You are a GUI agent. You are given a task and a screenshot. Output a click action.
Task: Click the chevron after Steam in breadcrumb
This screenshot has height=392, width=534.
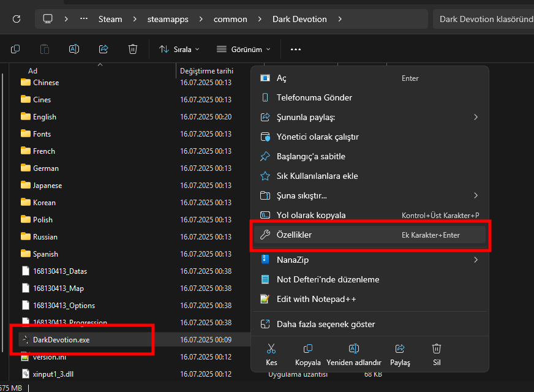[135, 19]
